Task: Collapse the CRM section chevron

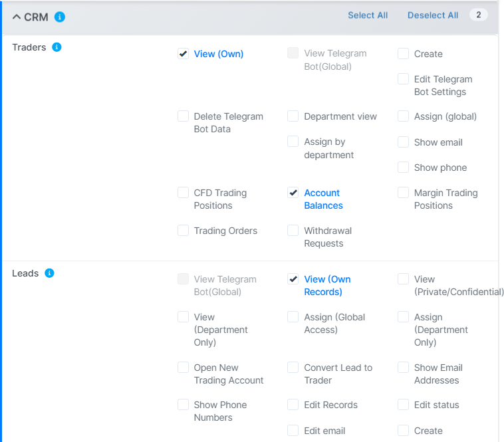Action: pos(17,17)
